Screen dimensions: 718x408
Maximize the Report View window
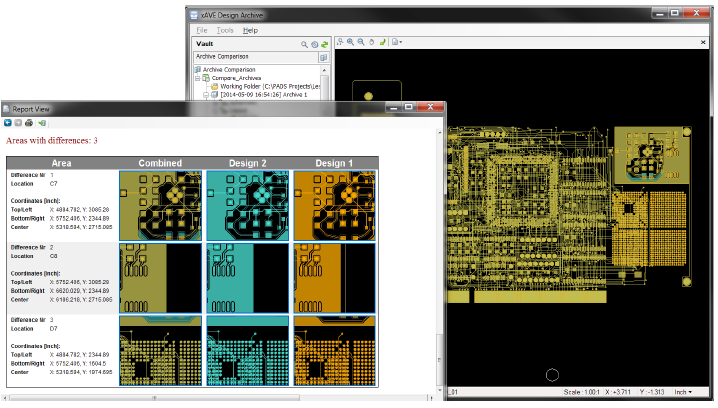[409, 107]
